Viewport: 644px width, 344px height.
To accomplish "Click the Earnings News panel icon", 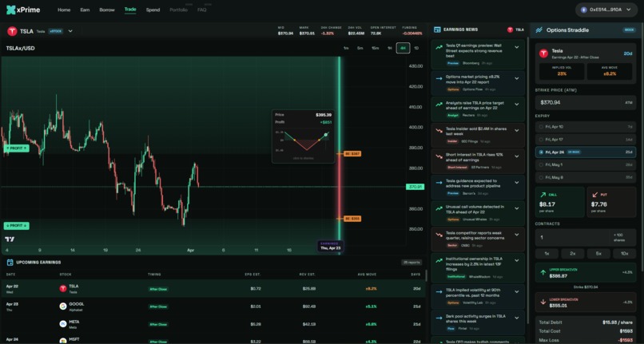I will (437, 30).
